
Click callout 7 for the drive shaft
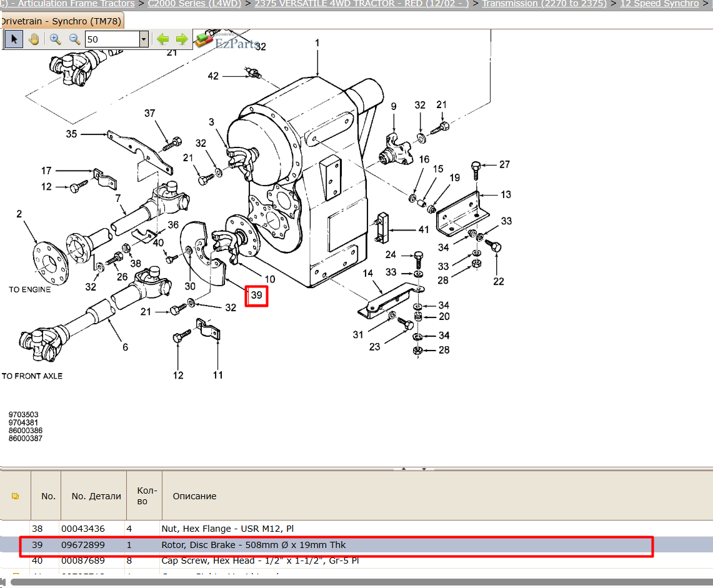[118, 198]
